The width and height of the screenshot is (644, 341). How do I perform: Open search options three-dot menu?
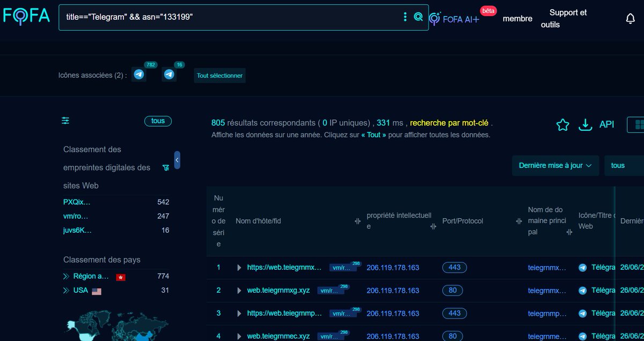pos(405,17)
